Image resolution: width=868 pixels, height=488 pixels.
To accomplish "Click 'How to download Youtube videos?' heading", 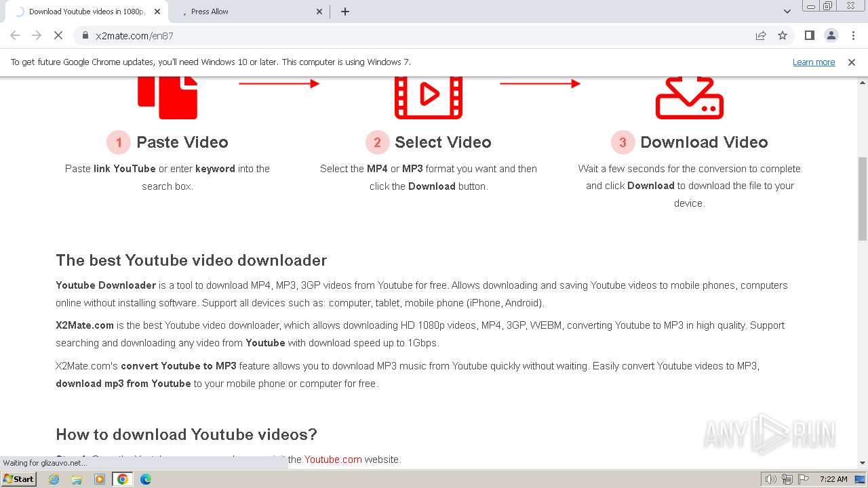I will coord(186,434).
